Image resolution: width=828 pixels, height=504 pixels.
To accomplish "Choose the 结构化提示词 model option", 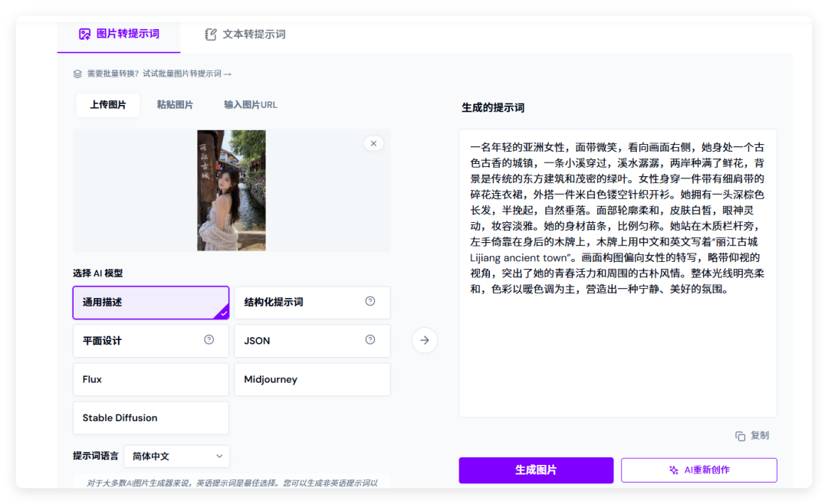I will tap(312, 303).
